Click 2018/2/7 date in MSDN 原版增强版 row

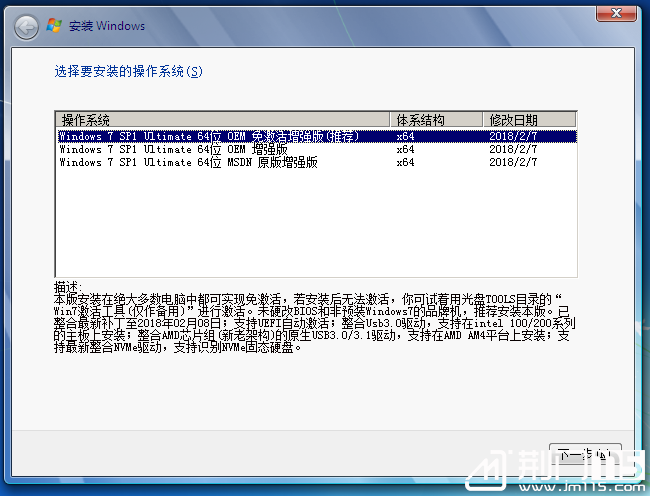[x=513, y=162]
